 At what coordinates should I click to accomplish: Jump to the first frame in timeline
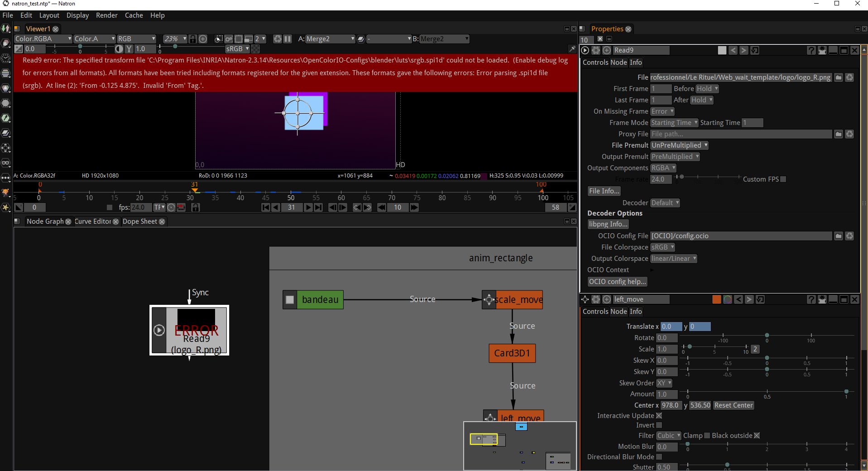266,207
